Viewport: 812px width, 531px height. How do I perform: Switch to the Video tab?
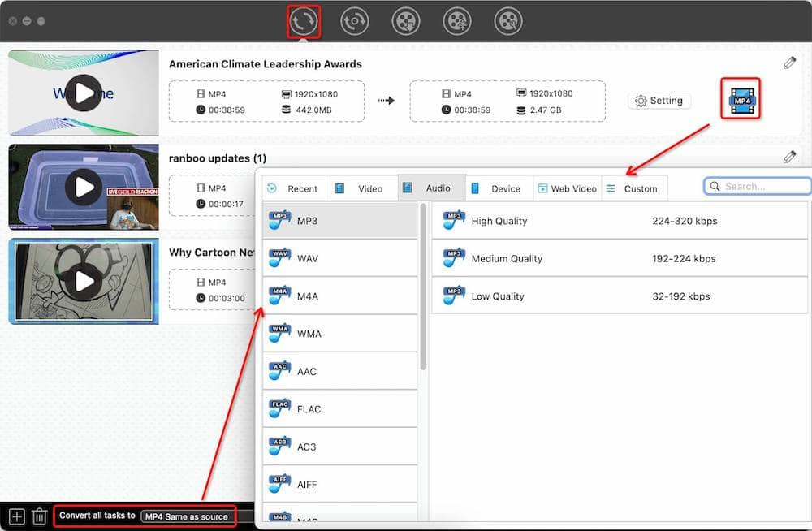(362, 188)
